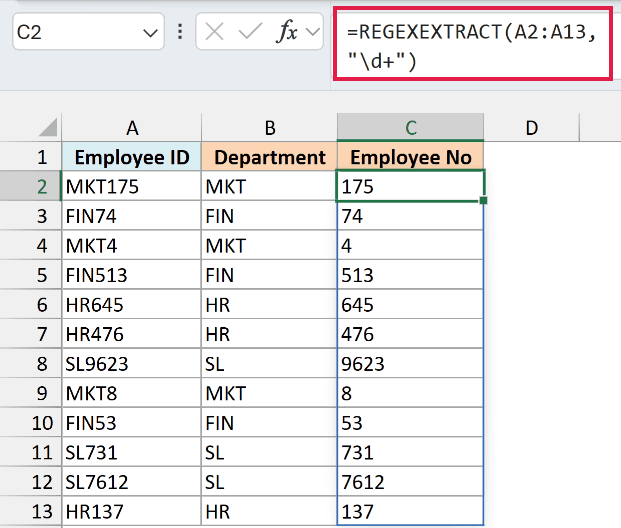Select cell containing HR137

tap(131, 511)
